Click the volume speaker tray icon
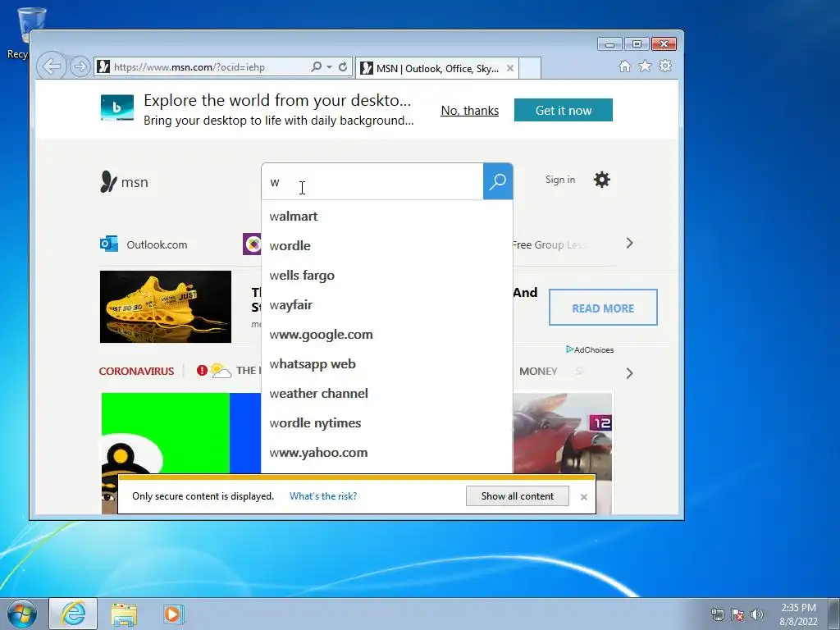 [757, 614]
